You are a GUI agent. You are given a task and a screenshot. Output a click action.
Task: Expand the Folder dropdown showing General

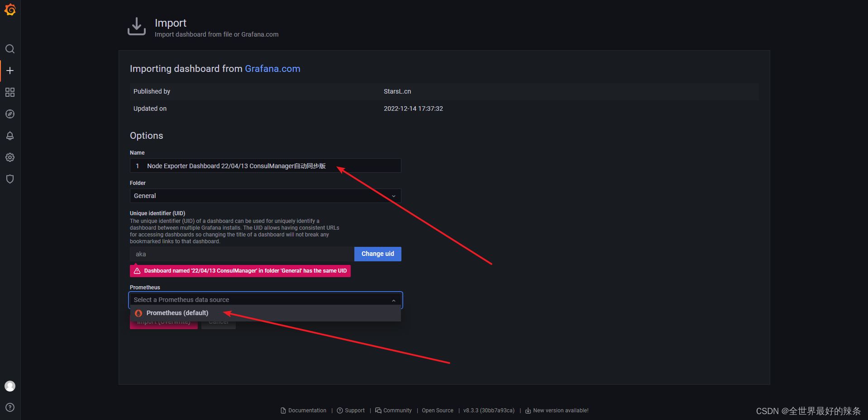coord(265,196)
